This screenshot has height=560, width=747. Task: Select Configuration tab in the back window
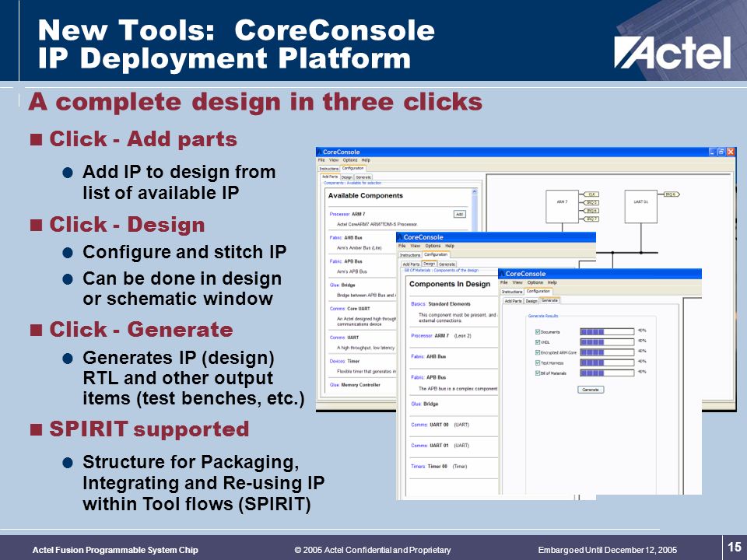point(353,168)
